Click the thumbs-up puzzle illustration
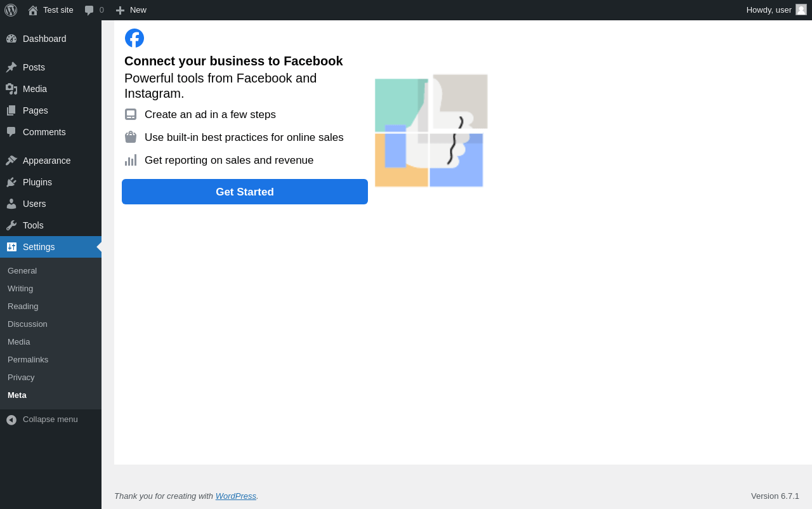Screen dimensions: 812x509 pos(431,131)
